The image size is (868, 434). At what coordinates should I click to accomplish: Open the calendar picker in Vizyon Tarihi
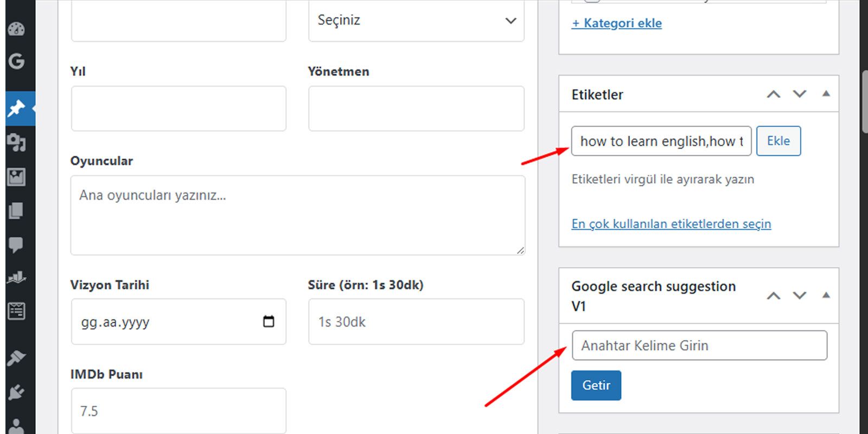(x=269, y=322)
